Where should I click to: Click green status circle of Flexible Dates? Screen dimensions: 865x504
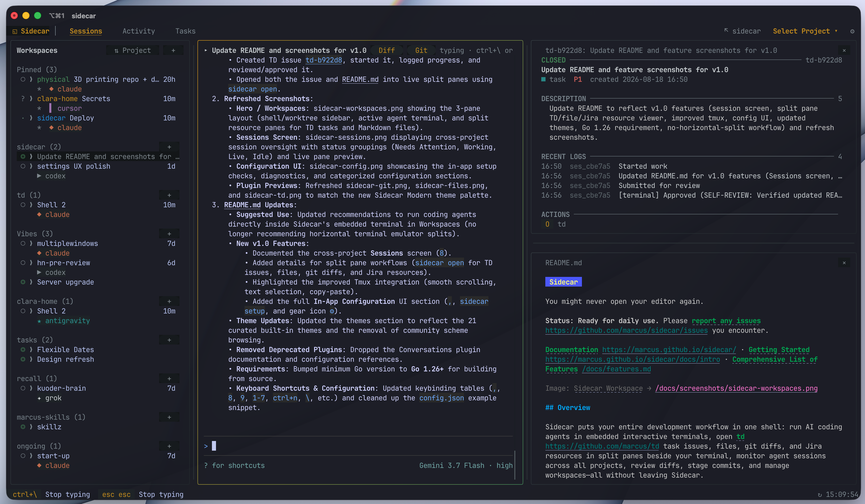(23, 350)
